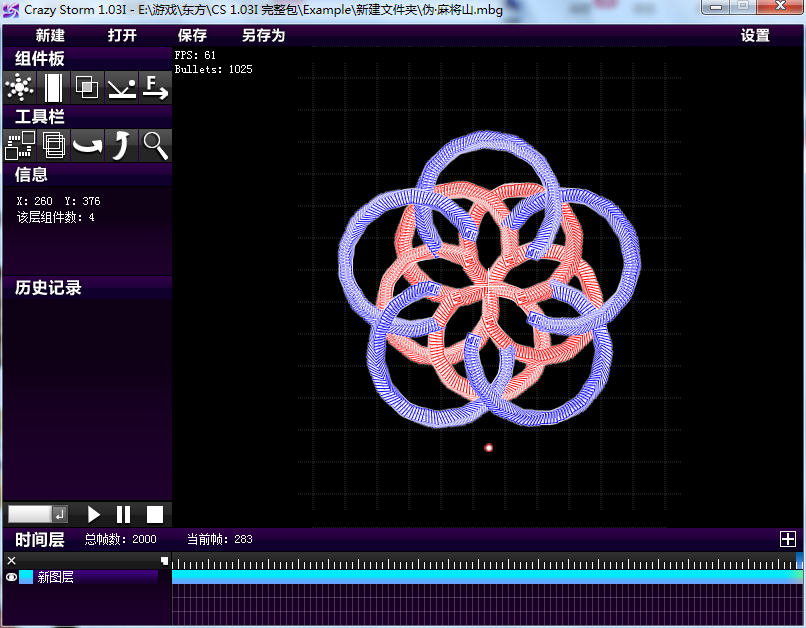Click the cyan color swatch of 新图层
Image resolution: width=806 pixels, height=628 pixels.
[x=26, y=577]
